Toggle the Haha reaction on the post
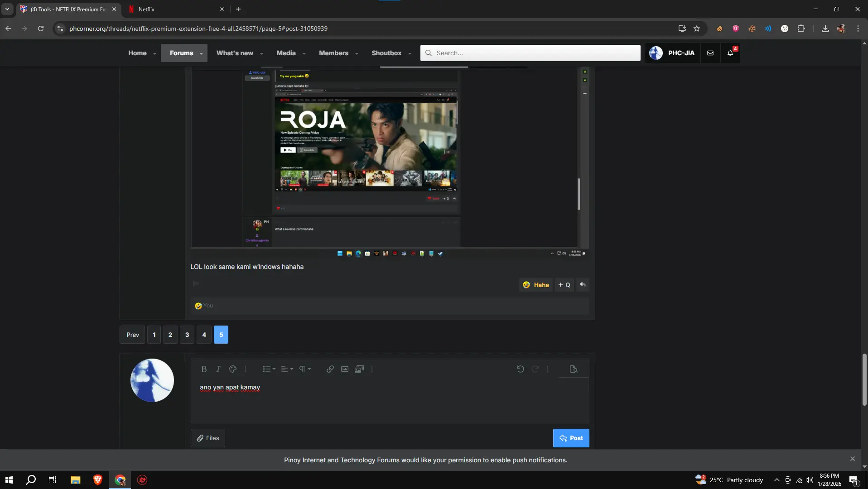The height and width of the screenshot is (489, 868). point(536,285)
